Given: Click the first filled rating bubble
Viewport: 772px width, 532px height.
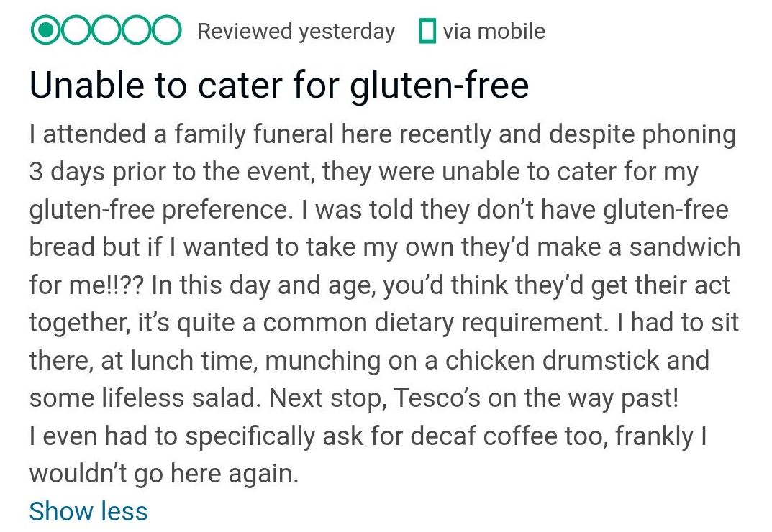Looking at the screenshot, I should tap(46, 30).
